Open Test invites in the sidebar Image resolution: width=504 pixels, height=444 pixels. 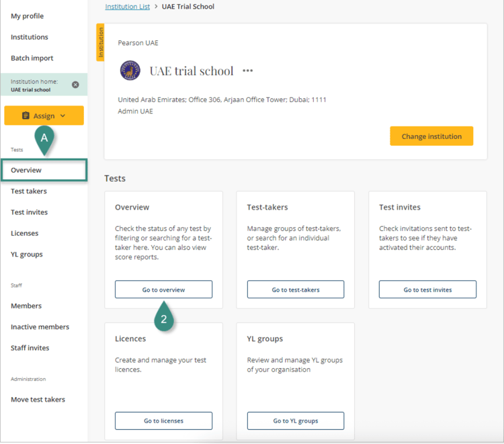click(29, 212)
